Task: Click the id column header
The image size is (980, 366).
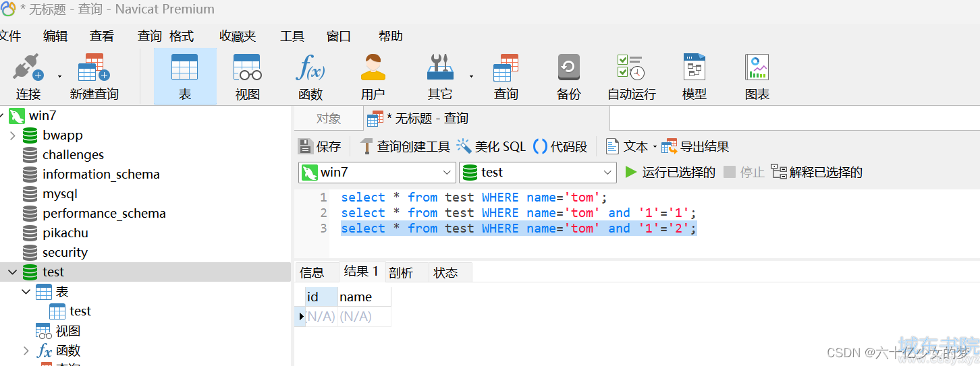Action: [x=321, y=297]
